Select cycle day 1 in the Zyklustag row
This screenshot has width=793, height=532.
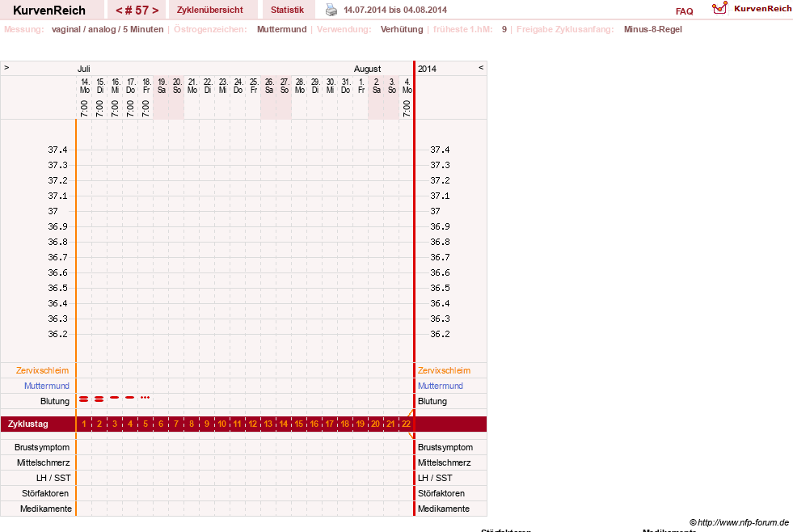(x=84, y=424)
